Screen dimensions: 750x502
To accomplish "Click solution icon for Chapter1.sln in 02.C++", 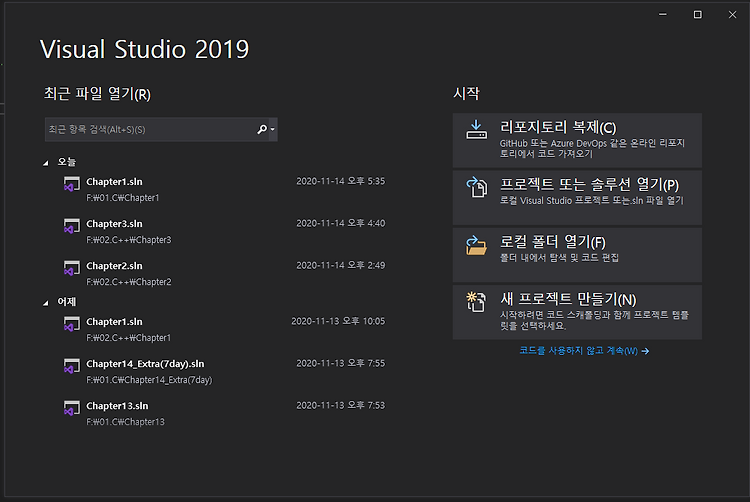I will (x=72, y=324).
